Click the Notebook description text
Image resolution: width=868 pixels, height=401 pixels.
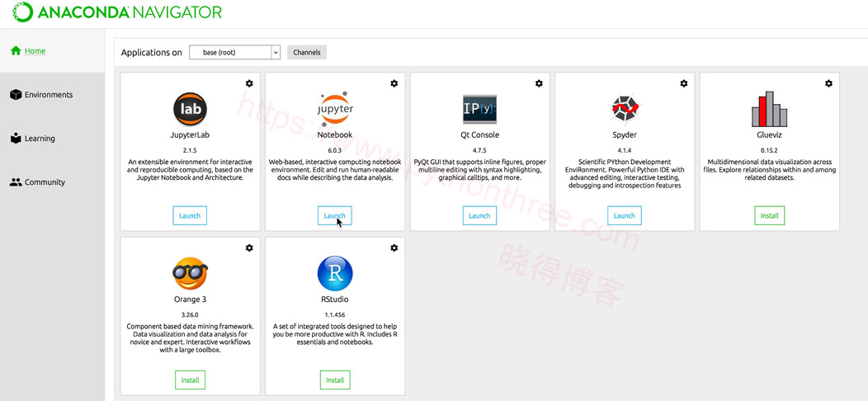pyautogui.click(x=335, y=170)
